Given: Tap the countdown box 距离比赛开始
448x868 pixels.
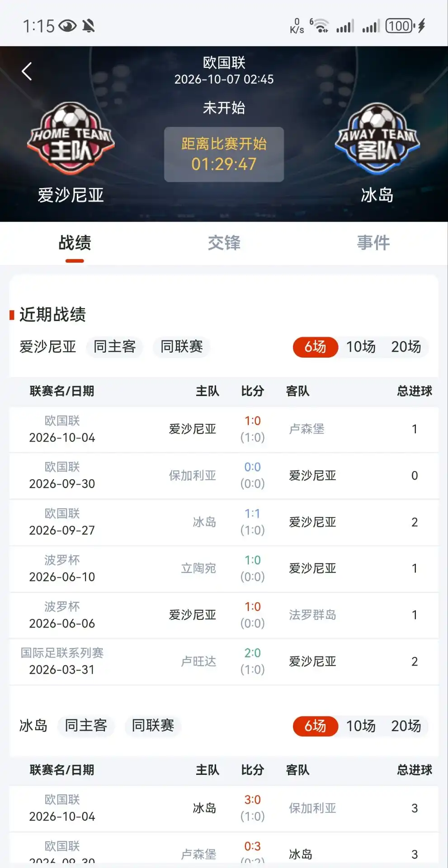Looking at the screenshot, I should (224, 155).
